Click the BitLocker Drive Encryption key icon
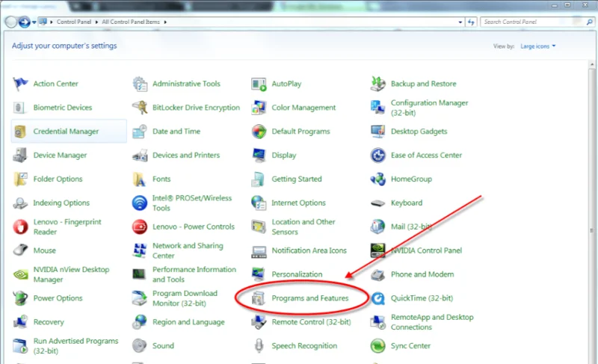This screenshot has width=598, height=364. click(140, 108)
